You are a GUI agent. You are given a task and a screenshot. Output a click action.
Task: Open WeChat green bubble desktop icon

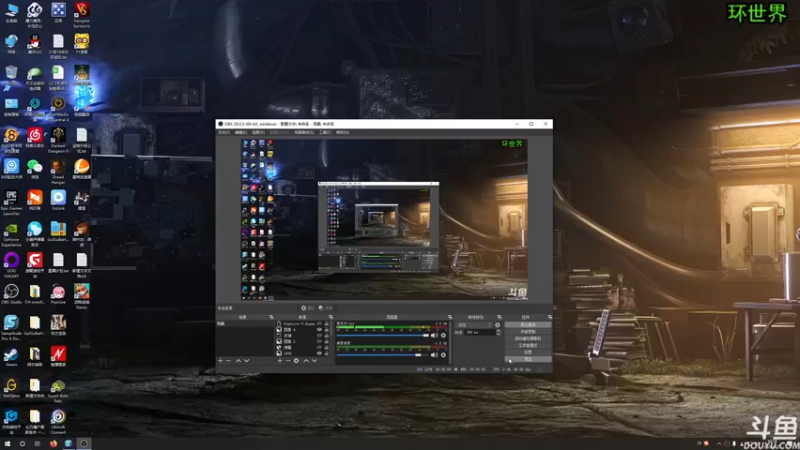35,169
